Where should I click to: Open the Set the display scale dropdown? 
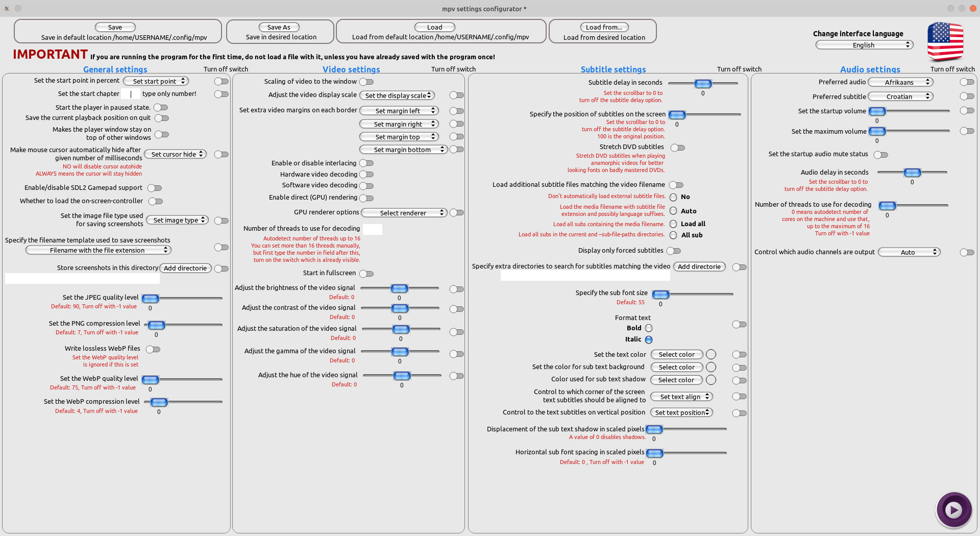pos(397,95)
